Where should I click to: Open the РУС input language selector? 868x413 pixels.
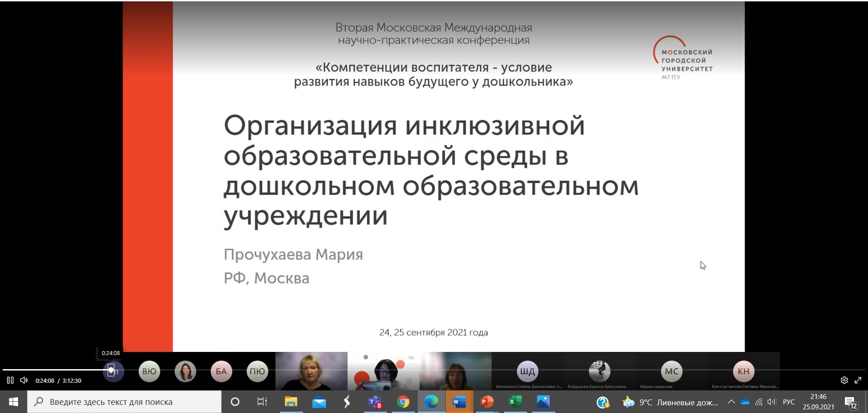pos(789,402)
